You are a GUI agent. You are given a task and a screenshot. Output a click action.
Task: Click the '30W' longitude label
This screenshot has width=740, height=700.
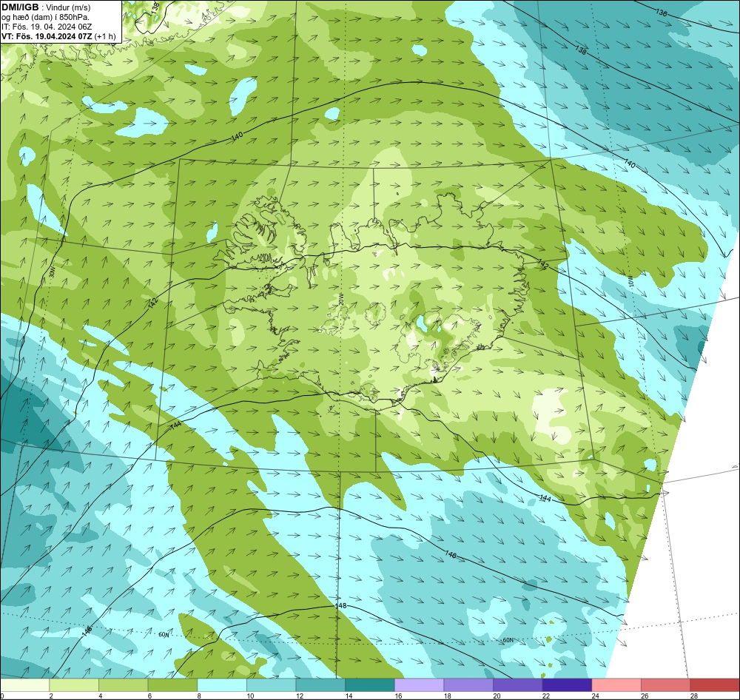tap(52, 272)
